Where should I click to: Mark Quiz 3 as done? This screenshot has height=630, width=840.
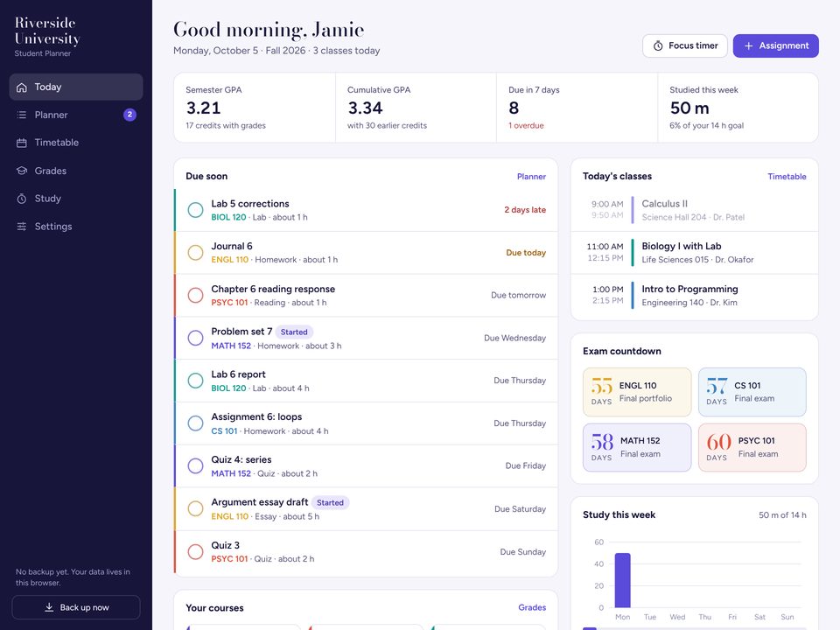(195, 551)
